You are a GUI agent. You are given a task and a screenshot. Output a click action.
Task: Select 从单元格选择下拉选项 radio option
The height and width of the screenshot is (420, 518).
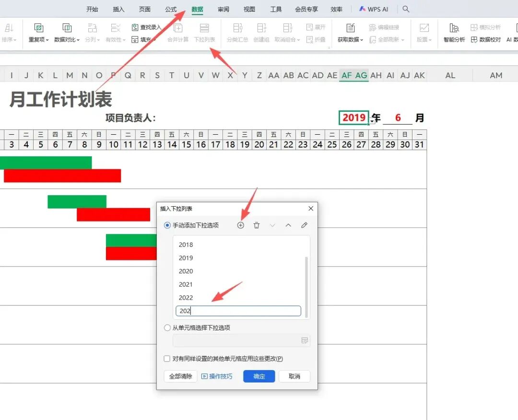tap(167, 328)
